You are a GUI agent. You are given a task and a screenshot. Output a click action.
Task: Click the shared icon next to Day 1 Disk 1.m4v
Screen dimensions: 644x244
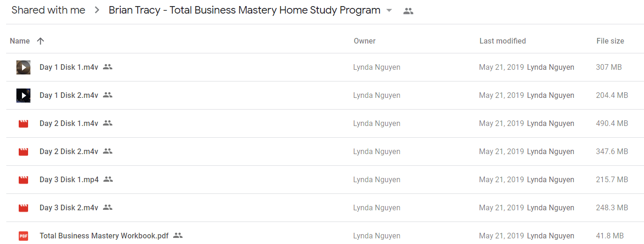(108, 67)
